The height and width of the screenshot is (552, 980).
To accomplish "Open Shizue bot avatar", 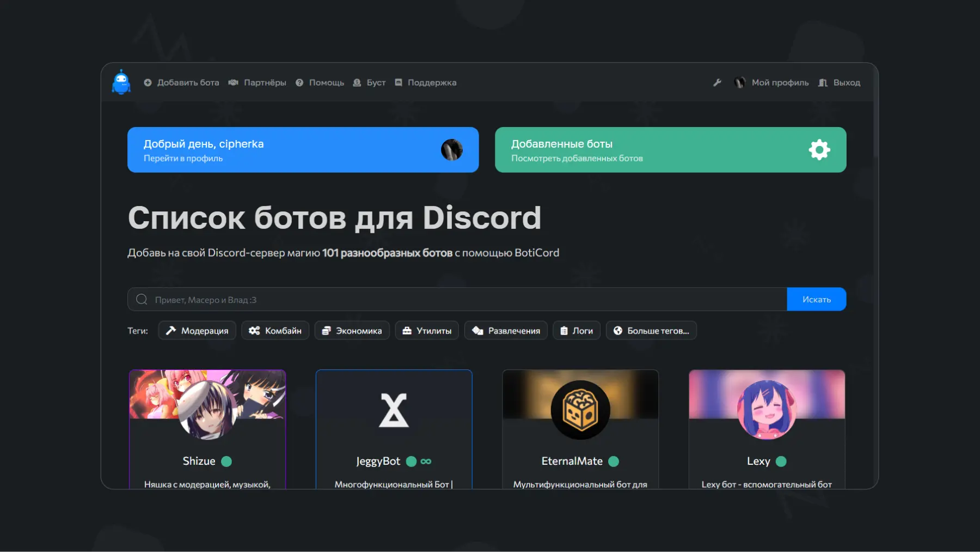I will [x=207, y=410].
